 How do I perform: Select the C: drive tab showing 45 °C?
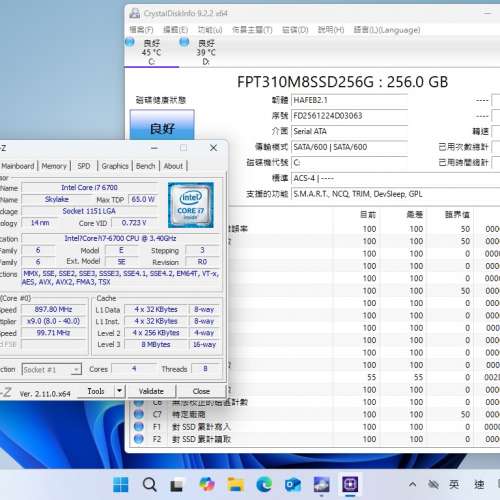(x=152, y=52)
